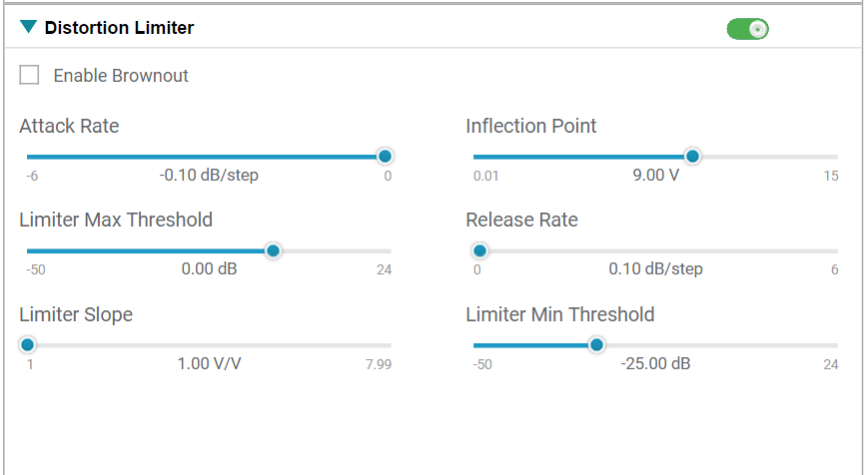
Task: Click the Limiter Slope value 1.00 V/V
Action: (209, 363)
